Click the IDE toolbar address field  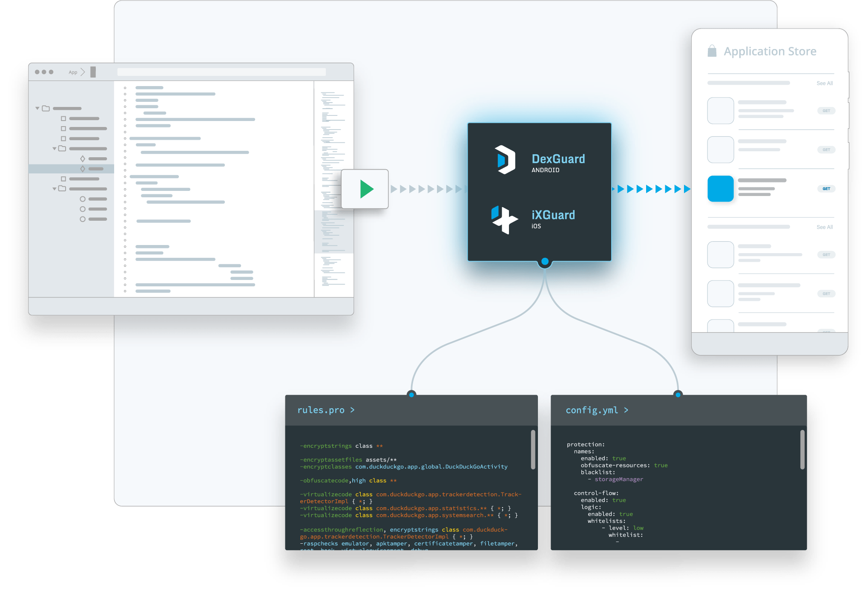coord(221,72)
